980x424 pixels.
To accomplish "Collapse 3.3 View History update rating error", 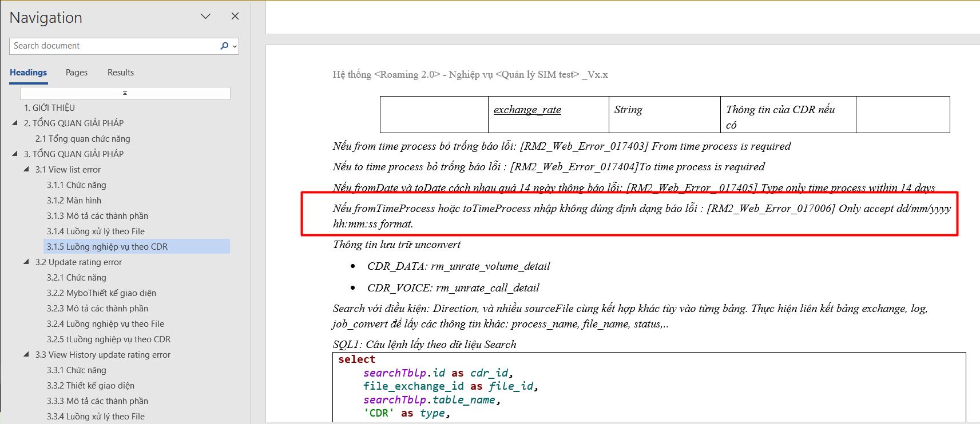I will pyautogui.click(x=26, y=354).
